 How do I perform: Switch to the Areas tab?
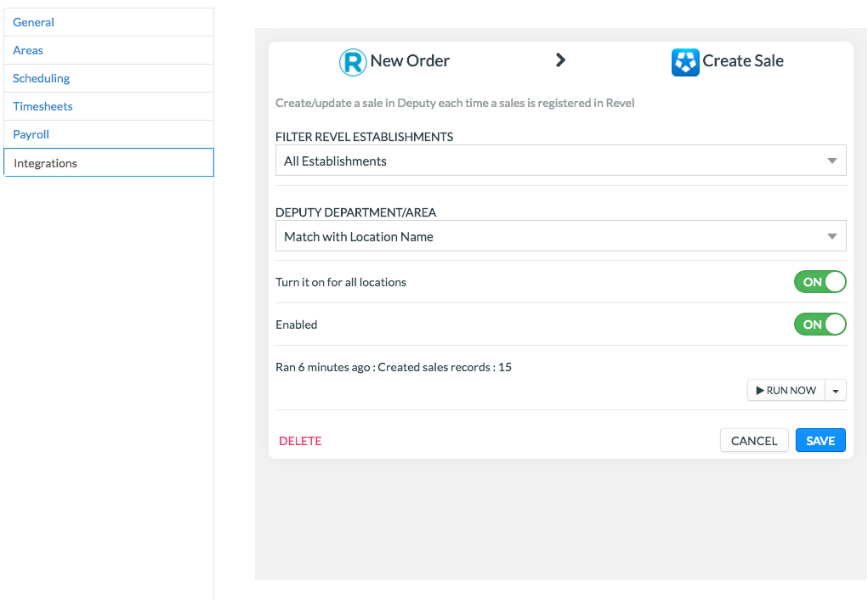point(109,50)
